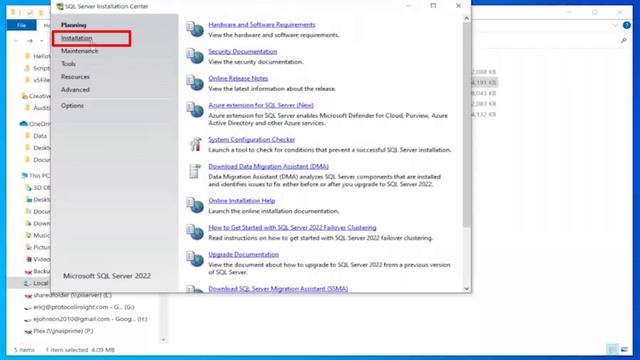Select the Data folder under OneDrive
This screenshot has height=360, width=640.
click(x=36, y=136)
